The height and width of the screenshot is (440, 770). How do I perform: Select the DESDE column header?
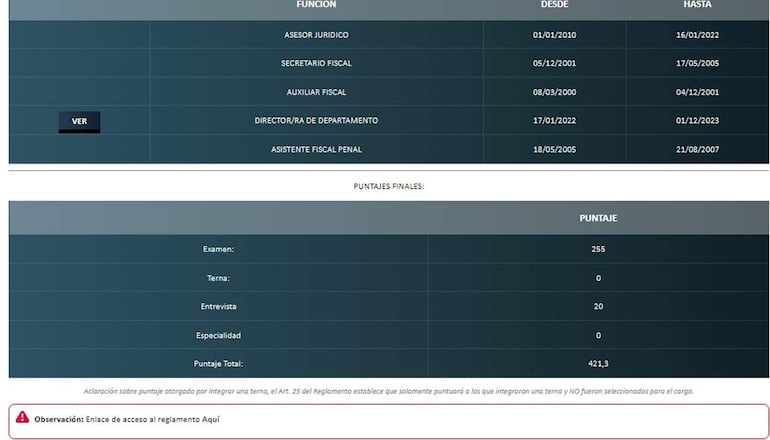[554, 5]
